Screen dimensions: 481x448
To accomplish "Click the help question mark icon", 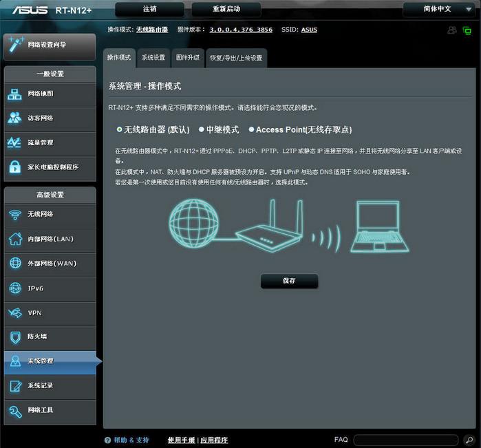I will point(107,440).
